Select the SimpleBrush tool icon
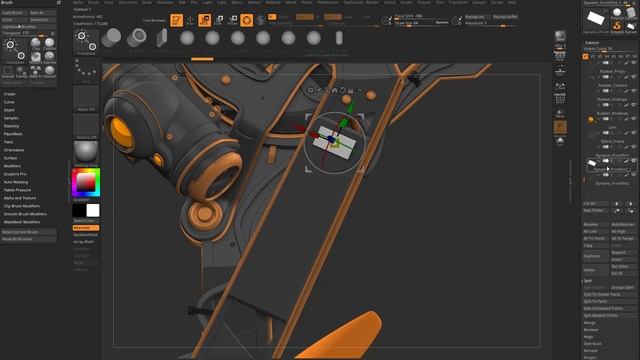The image size is (640, 360). (x=617, y=27)
